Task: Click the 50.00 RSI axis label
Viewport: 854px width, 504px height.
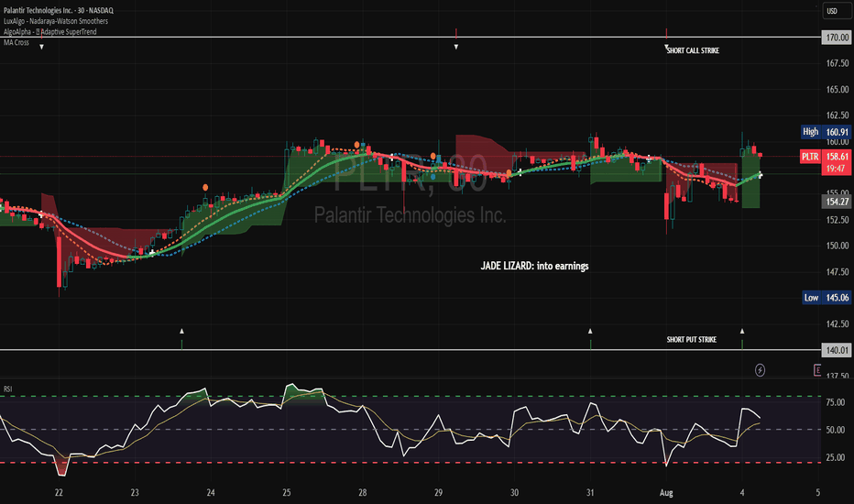Action: point(836,430)
